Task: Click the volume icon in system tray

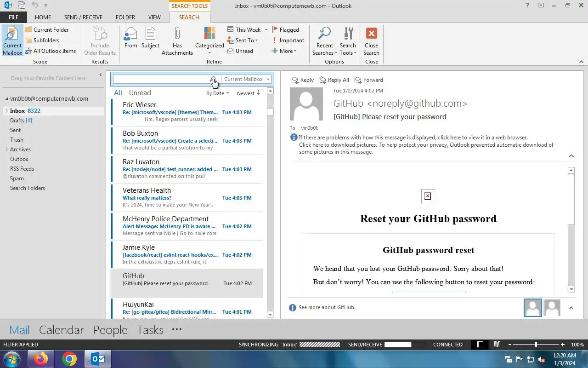Action: tap(542, 359)
